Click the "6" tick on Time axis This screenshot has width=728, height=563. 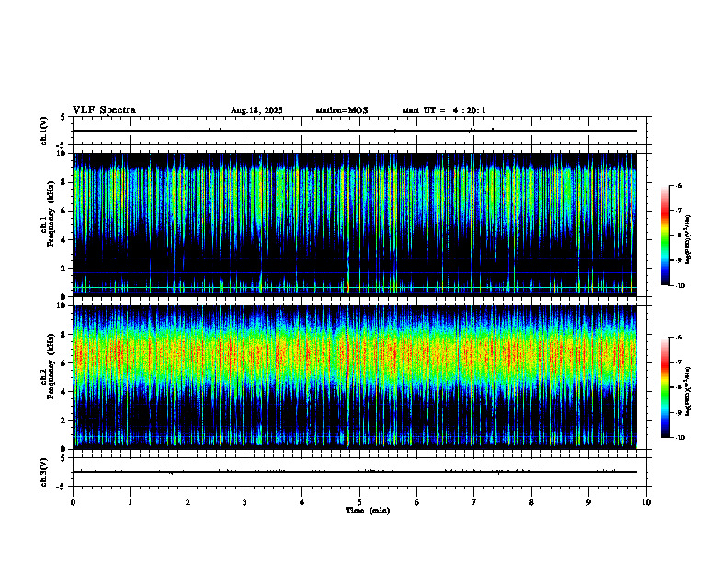417,502
